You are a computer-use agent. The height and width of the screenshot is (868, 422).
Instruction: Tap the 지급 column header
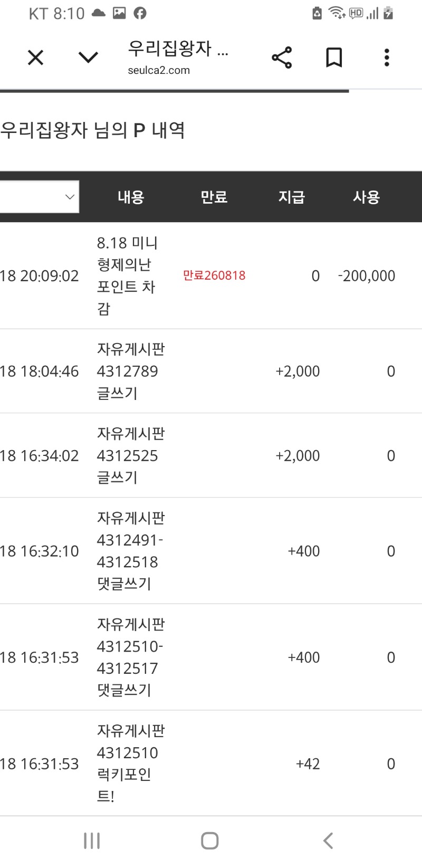tap(292, 197)
